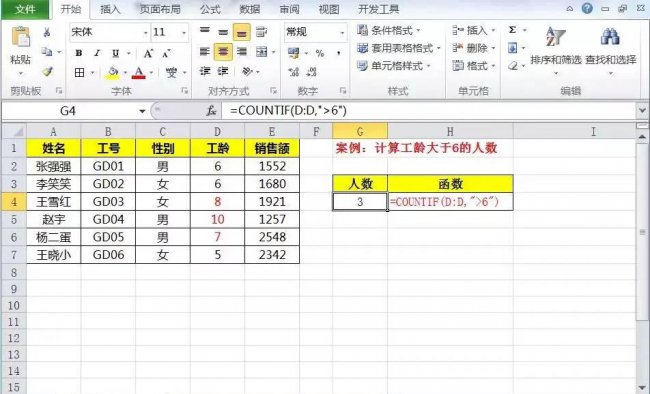Click the Copy icon
The image size is (650, 394).
47,52
